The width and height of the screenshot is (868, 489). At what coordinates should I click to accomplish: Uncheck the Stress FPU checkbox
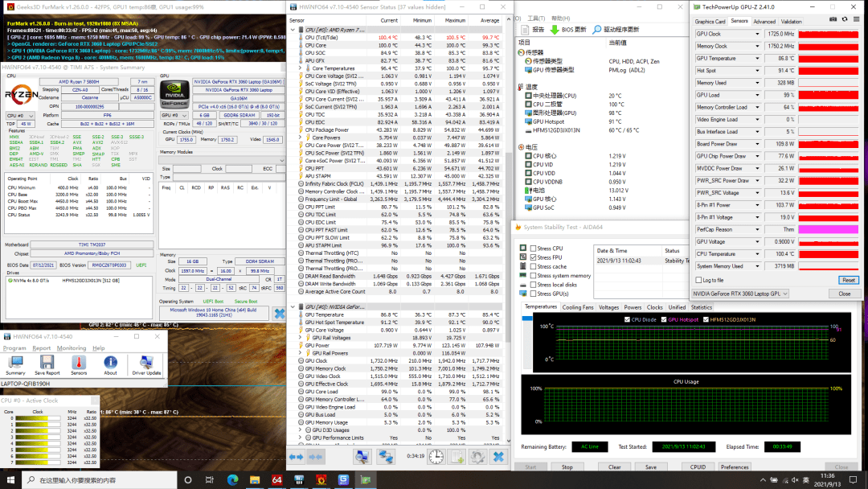point(533,257)
